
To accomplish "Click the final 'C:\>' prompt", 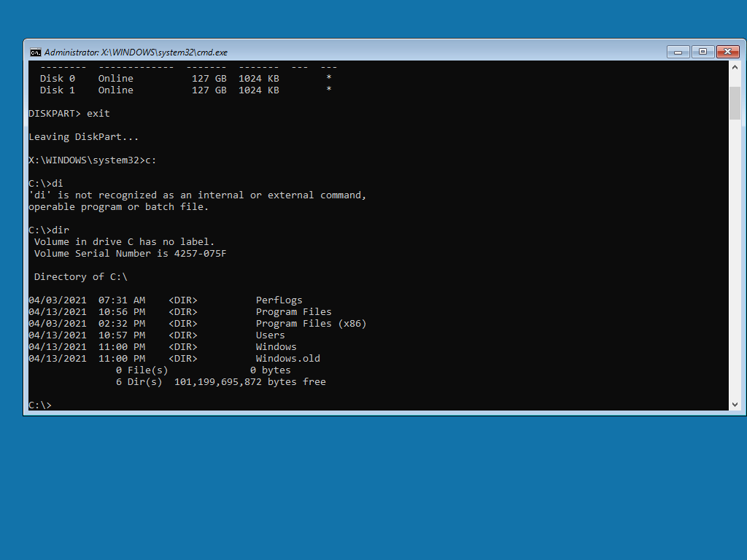I will click(x=40, y=405).
